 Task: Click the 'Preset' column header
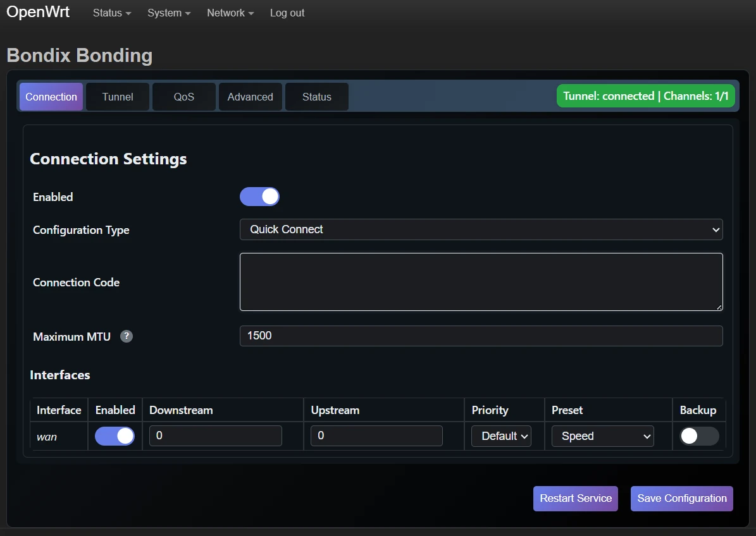pyautogui.click(x=567, y=410)
